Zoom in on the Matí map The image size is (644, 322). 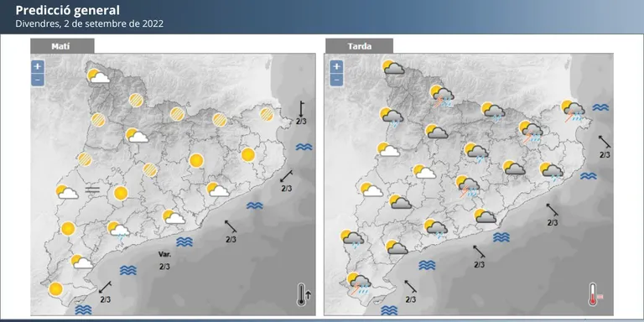(x=38, y=66)
